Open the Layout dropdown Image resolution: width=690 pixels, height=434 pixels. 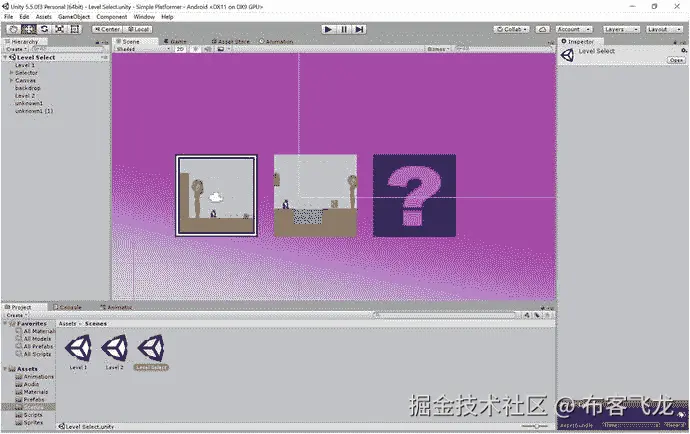pyautogui.click(x=664, y=29)
